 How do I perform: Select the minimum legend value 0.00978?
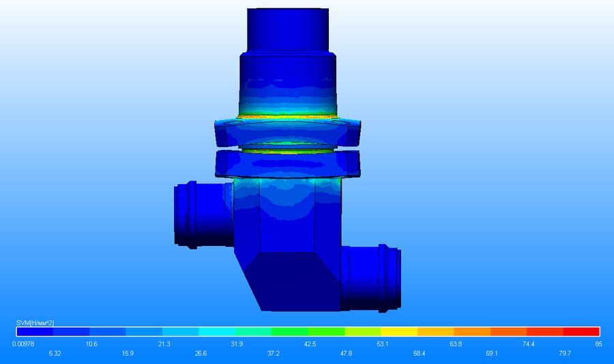[x=23, y=344]
